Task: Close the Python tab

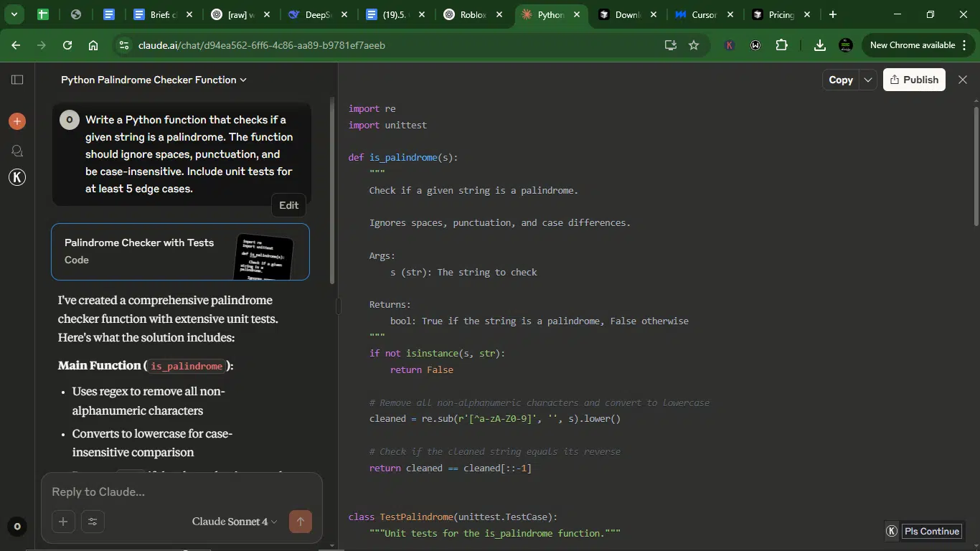Action: 575,14
